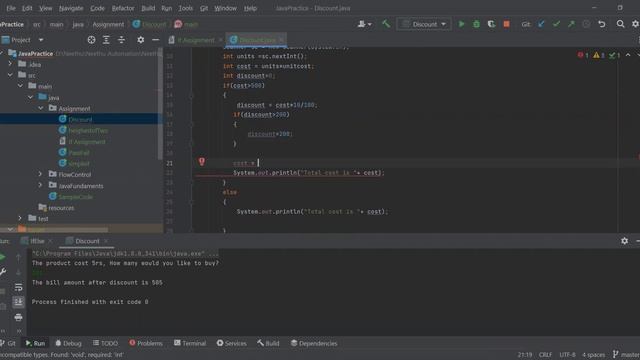Open the Terminal tool window

click(190, 343)
